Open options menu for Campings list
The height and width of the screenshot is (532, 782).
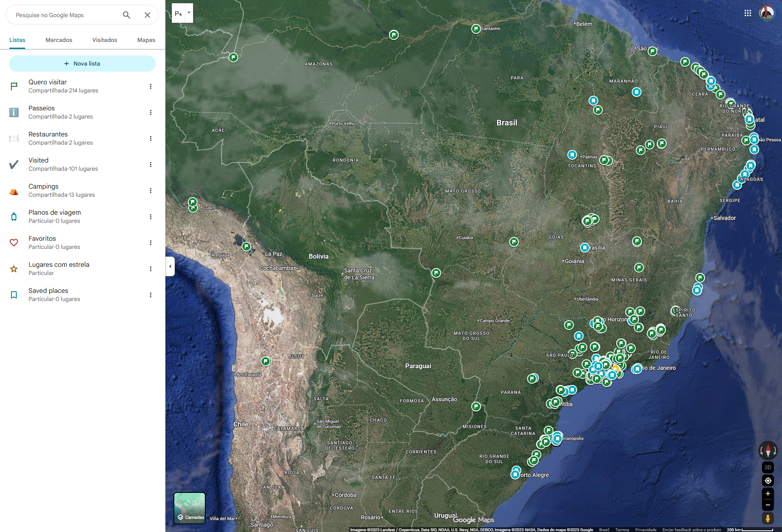(x=151, y=191)
